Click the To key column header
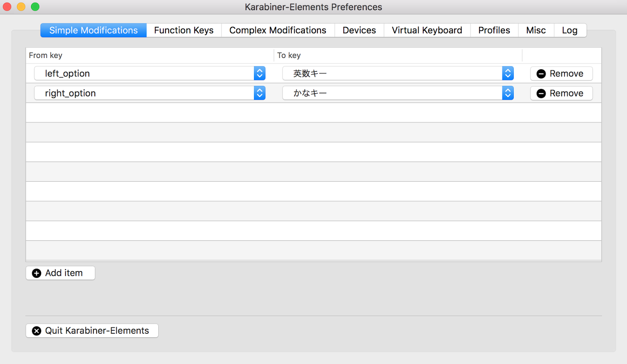The height and width of the screenshot is (364, 627). click(x=398, y=55)
